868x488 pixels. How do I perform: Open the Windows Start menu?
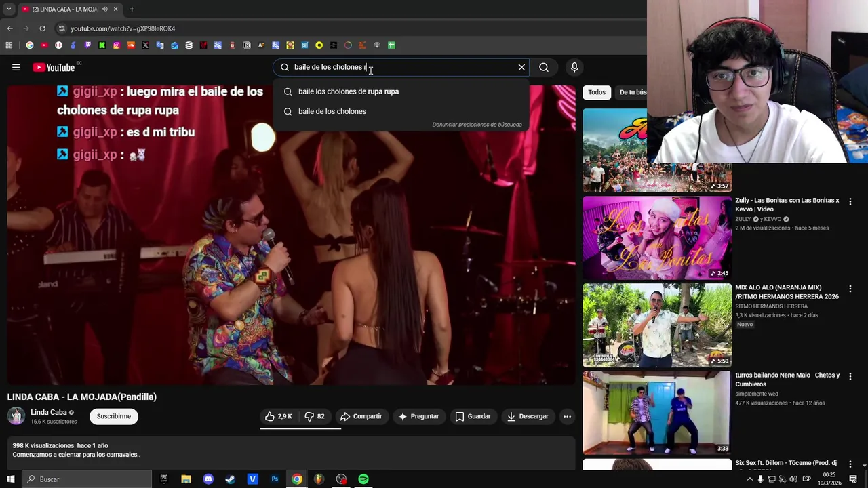coord(10,479)
